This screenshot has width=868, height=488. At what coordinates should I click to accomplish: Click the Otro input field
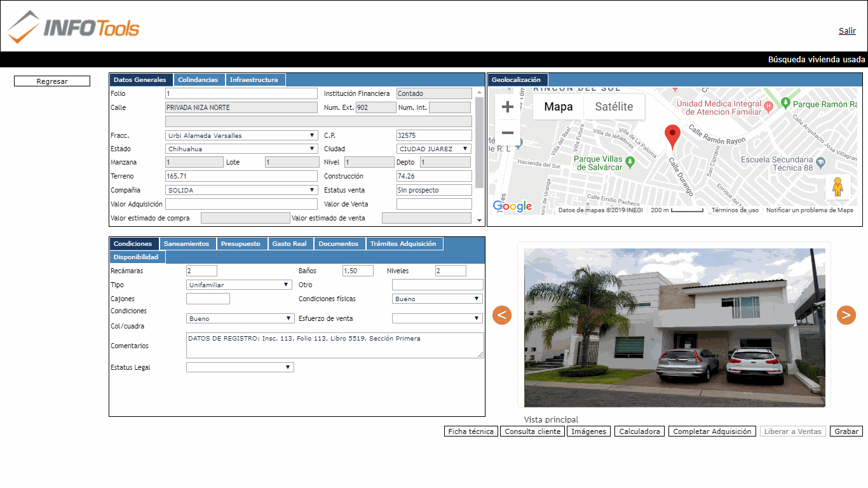(438, 285)
